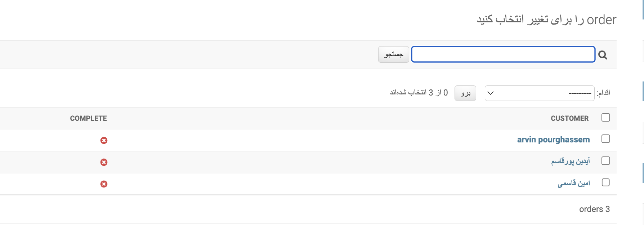Click the 3 orders total count text
The image size is (644, 230).
594,209
